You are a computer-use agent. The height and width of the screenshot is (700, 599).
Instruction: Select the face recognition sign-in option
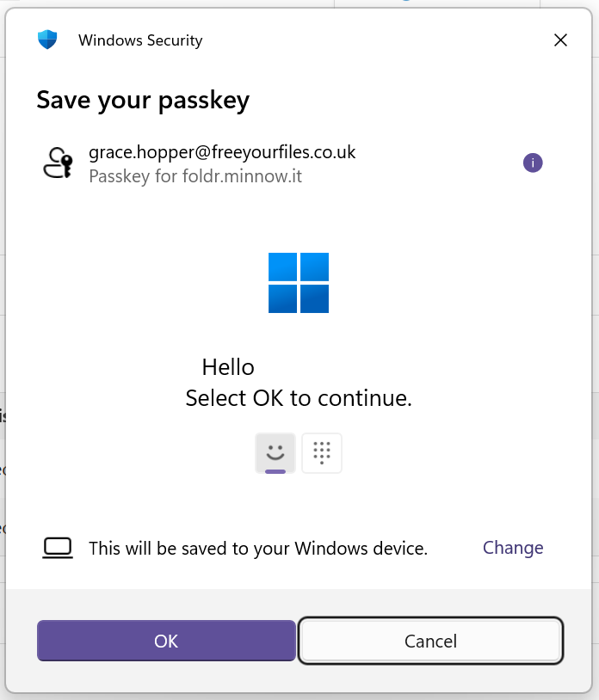point(275,452)
